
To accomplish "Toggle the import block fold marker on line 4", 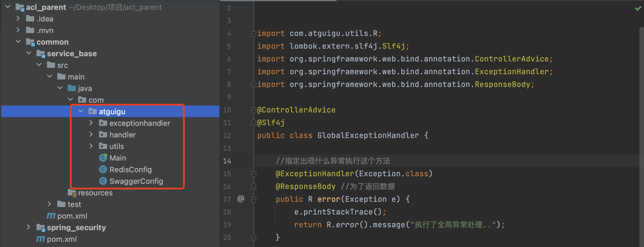I will [253, 34].
